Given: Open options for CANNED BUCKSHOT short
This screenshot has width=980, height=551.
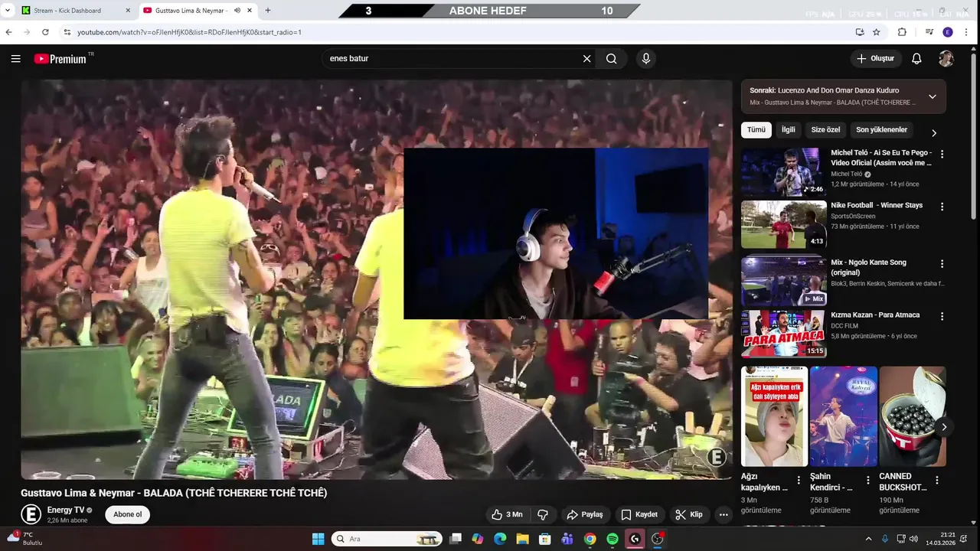Looking at the screenshot, I should pos(937,481).
